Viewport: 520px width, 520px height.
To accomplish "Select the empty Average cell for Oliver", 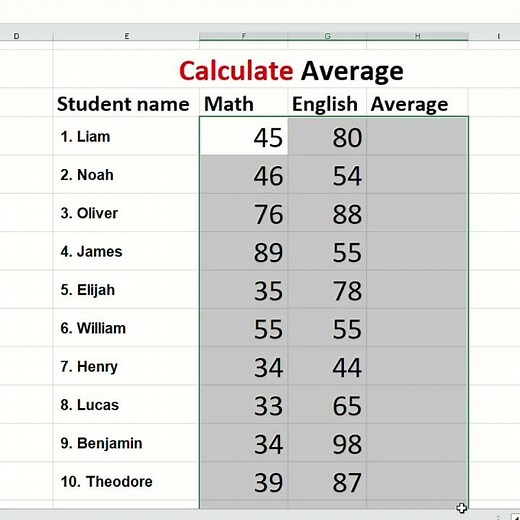I will click(x=418, y=213).
